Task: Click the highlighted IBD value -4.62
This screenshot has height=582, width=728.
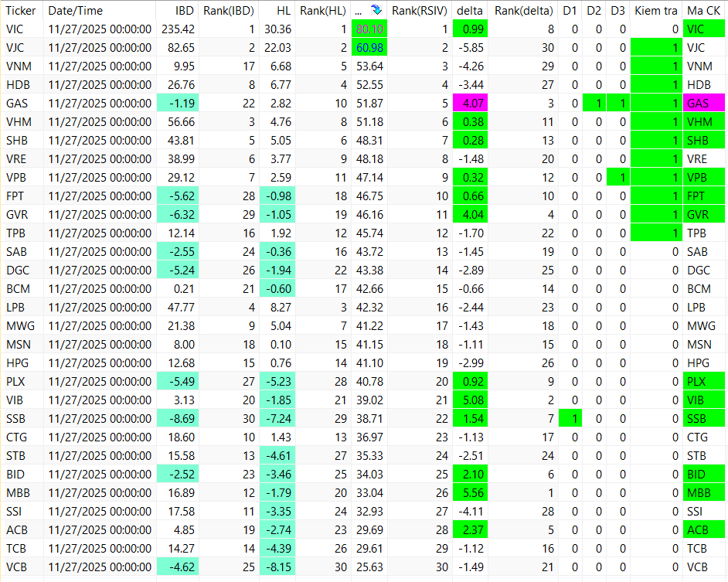Action: [178, 567]
